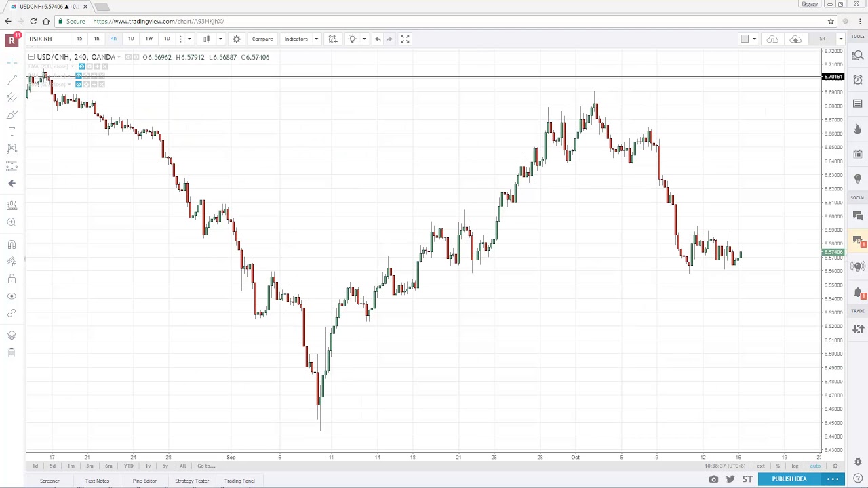Open the patterns drawing tool
868x488 pixels.
tap(12, 148)
